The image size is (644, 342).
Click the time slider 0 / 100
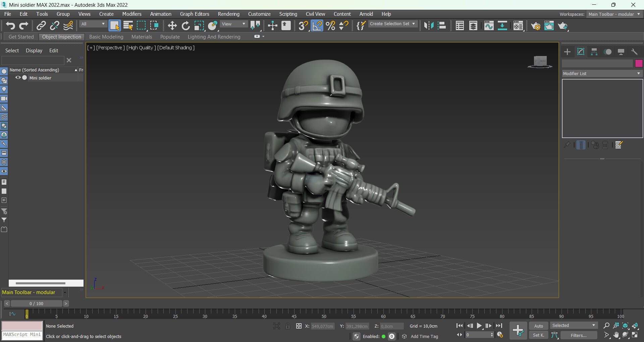click(37, 303)
